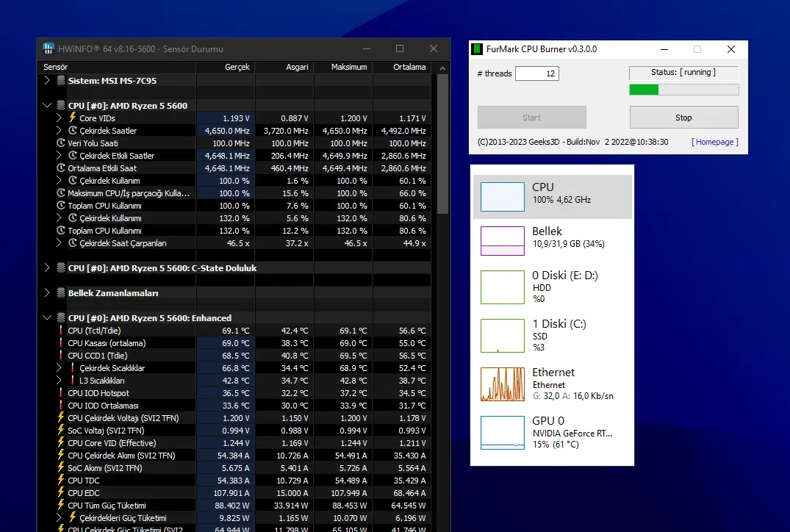The height and width of the screenshot is (532, 790).
Task: Click the FurMark green progress bar
Action: tap(683, 90)
